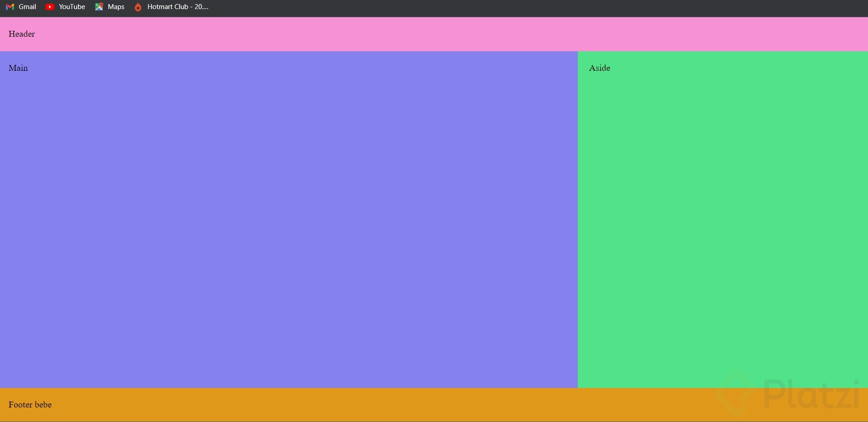This screenshot has height=422, width=868.
Task: Click the Gmail bookmark label
Action: point(27,7)
